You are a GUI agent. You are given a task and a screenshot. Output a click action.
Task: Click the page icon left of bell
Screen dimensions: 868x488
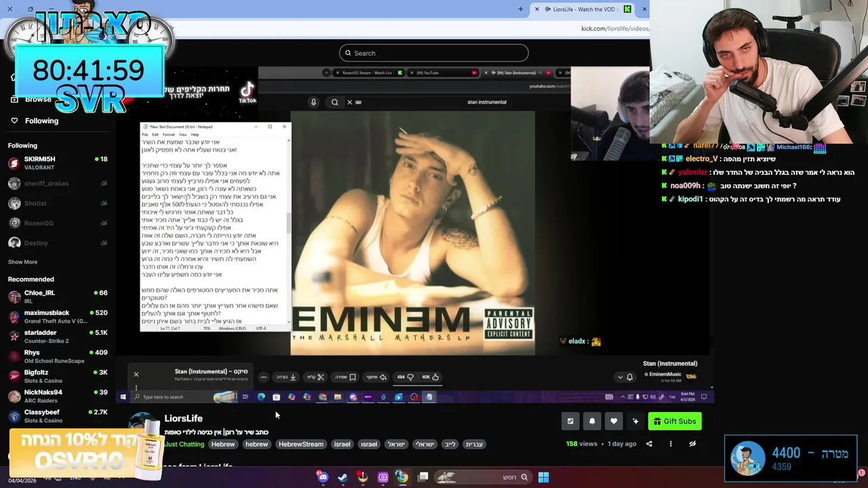(x=570, y=422)
